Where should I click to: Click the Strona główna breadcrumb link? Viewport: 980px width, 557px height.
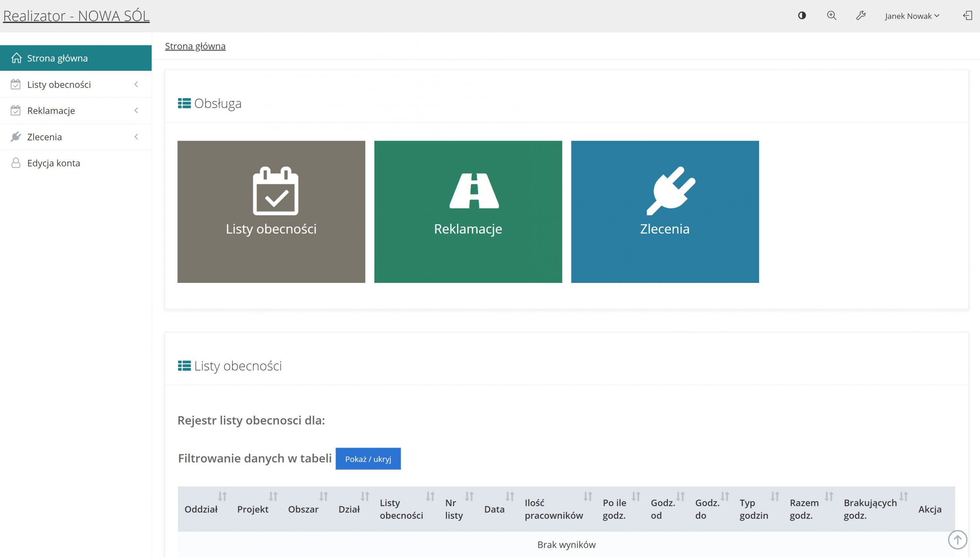coord(195,46)
